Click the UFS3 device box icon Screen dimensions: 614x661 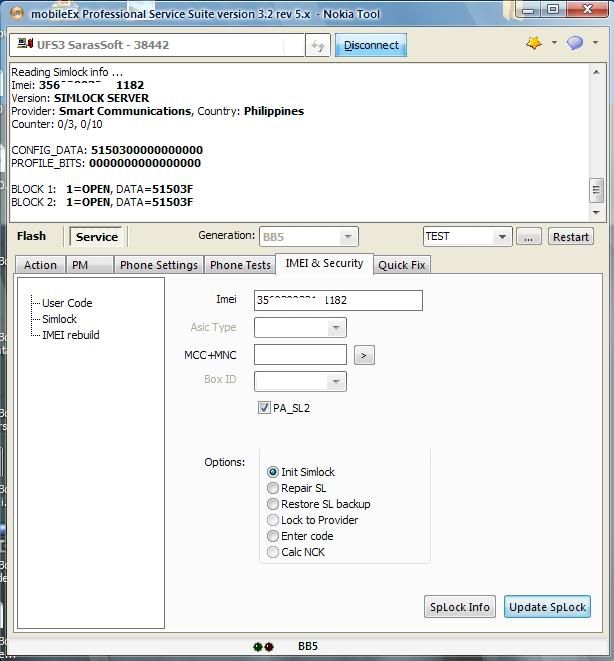25,43
